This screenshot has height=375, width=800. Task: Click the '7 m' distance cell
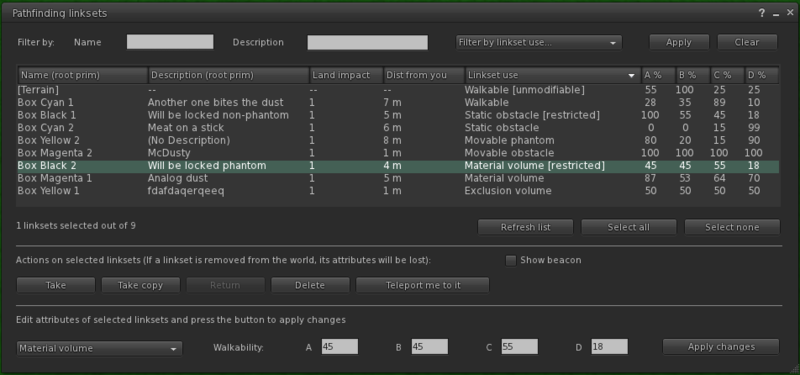(392, 103)
